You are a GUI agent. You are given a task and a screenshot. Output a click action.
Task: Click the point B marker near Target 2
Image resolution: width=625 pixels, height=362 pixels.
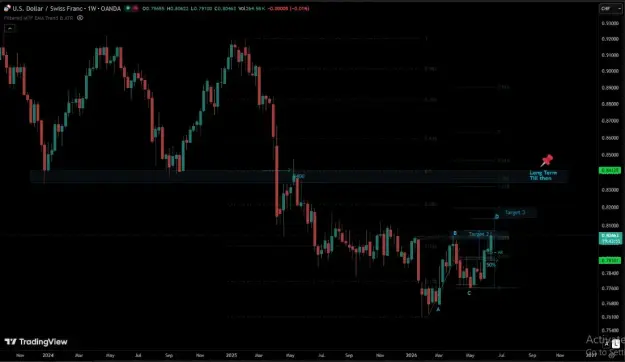tap(455, 233)
